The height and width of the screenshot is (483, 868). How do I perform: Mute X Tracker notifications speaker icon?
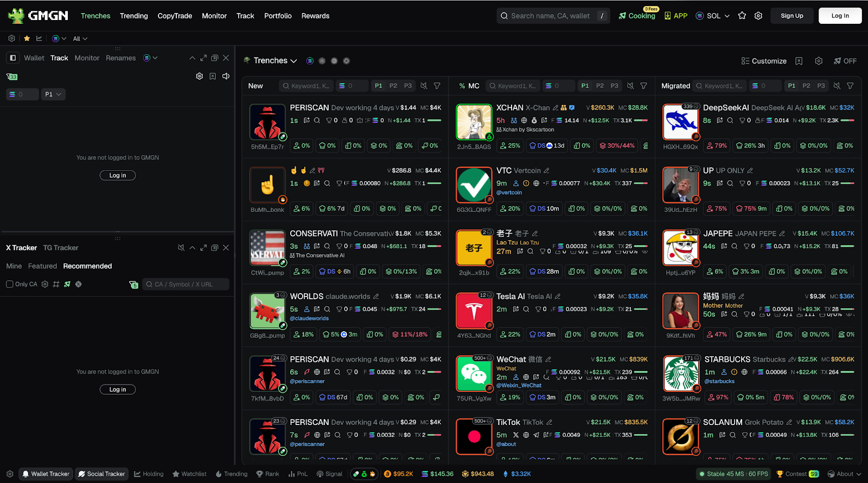(x=181, y=248)
